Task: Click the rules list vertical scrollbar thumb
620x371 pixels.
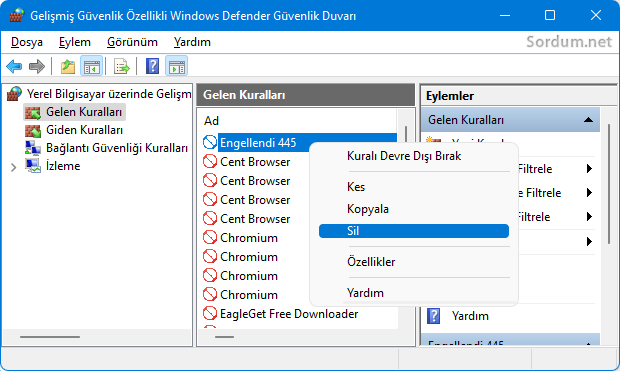Action: 406,134
